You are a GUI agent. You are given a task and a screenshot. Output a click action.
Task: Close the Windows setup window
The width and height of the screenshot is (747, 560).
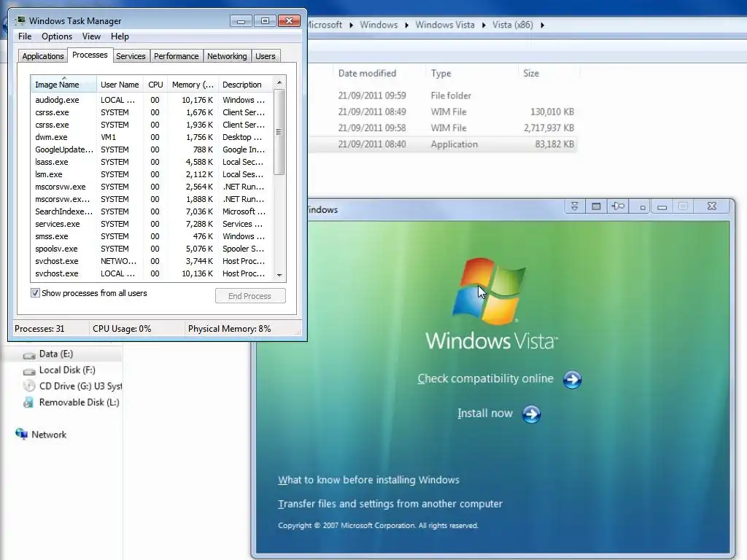(712, 206)
